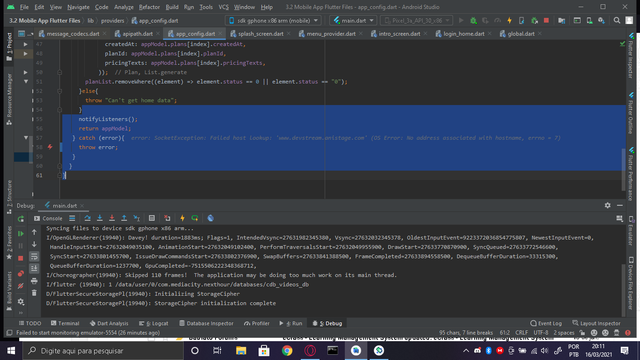This screenshot has height=360, width=640.
Task: Print console output icon
Action: (x=34, y=281)
